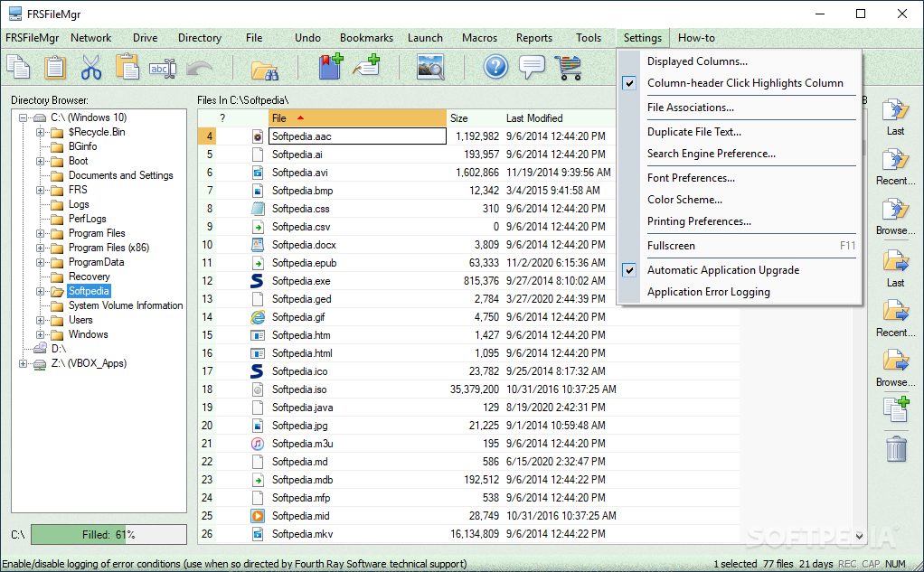This screenshot has width=924, height=572.
Task: Sort by the Last Modified column header
Action: coord(559,117)
